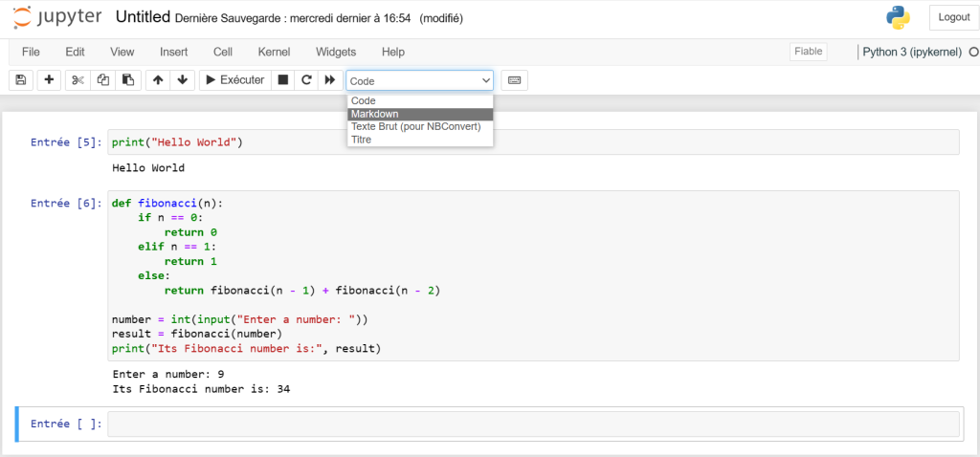The image size is (980, 457).
Task: Move selected cell up with arrow icon
Action: click(x=158, y=80)
